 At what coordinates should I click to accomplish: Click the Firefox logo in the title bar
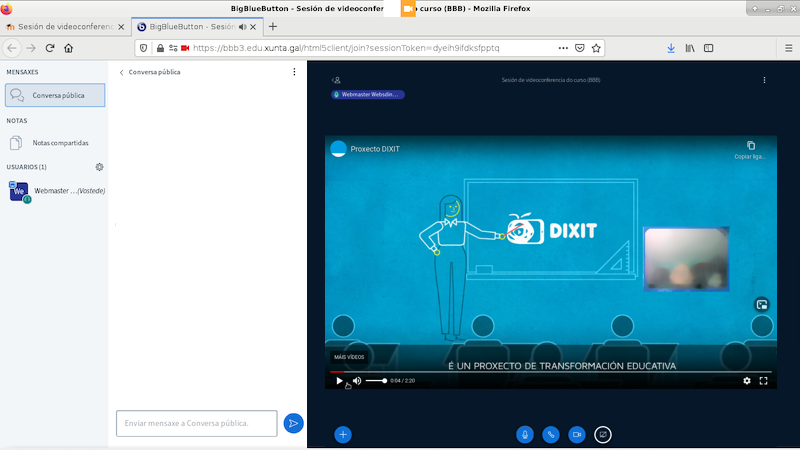(x=6, y=9)
